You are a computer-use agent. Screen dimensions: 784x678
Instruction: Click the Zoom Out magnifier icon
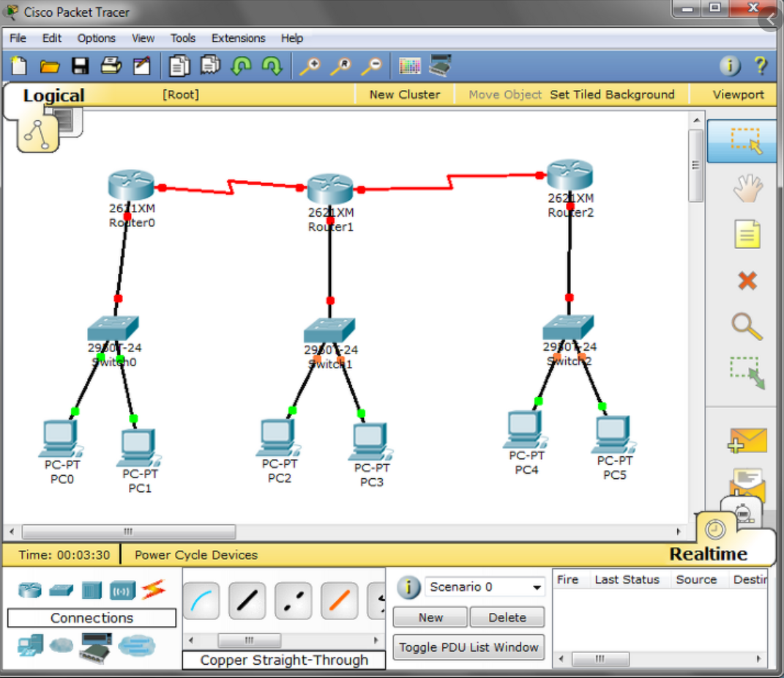click(x=372, y=66)
